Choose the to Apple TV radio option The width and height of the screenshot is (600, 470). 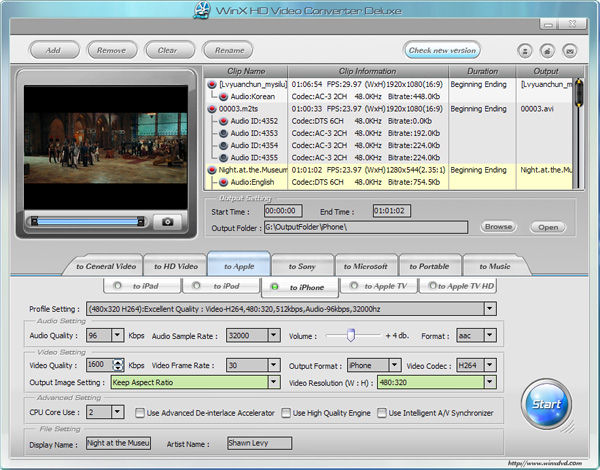click(x=354, y=286)
